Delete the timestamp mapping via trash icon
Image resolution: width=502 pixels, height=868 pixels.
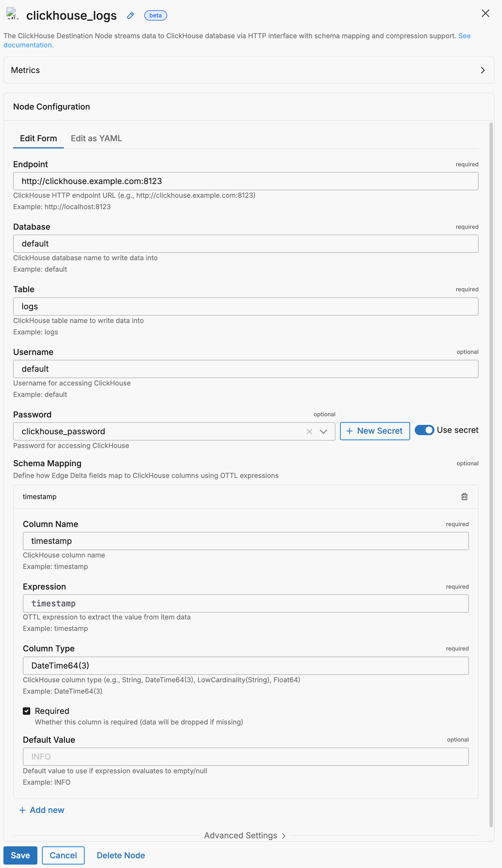[x=464, y=496]
